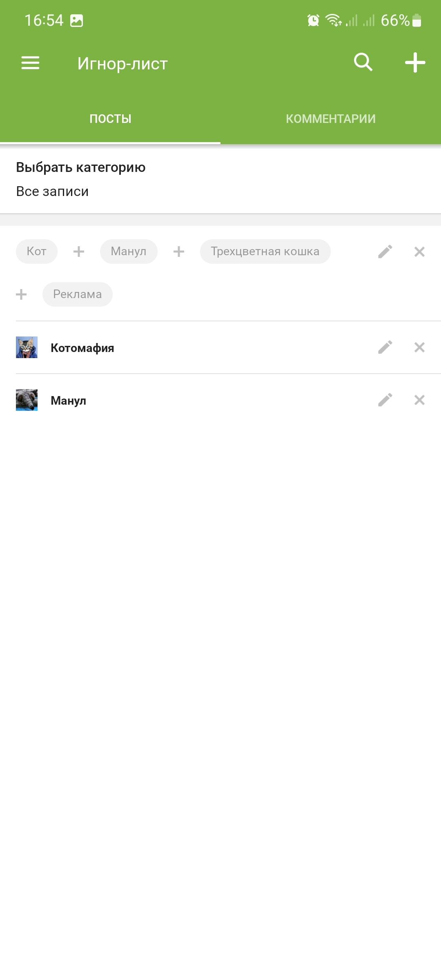The width and height of the screenshot is (441, 980).
Task: Add a new ignore rule with plus icon
Action: (x=415, y=62)
